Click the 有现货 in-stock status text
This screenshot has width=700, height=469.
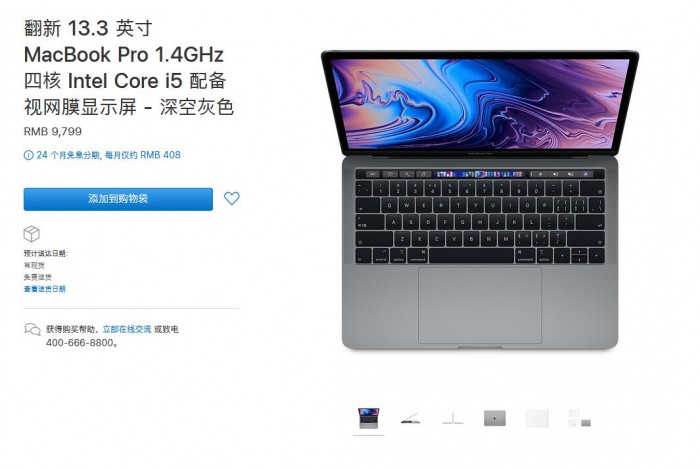tap(34, 265)
